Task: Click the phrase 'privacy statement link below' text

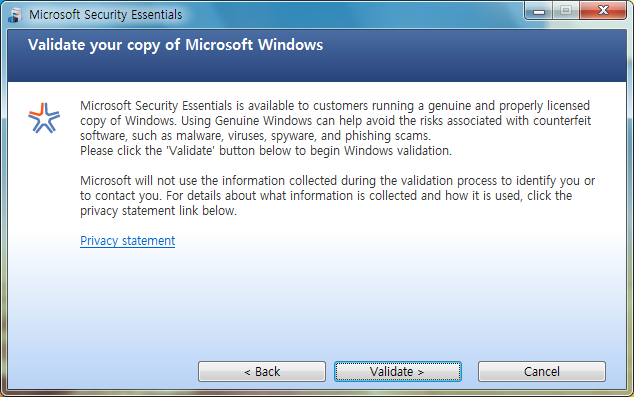Action: (158, 211)
